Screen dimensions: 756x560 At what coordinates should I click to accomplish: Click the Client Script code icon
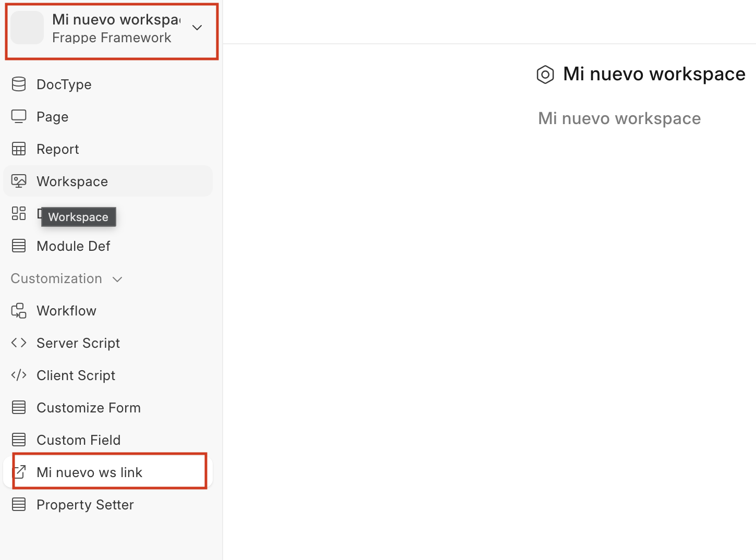tap(19, 375)
